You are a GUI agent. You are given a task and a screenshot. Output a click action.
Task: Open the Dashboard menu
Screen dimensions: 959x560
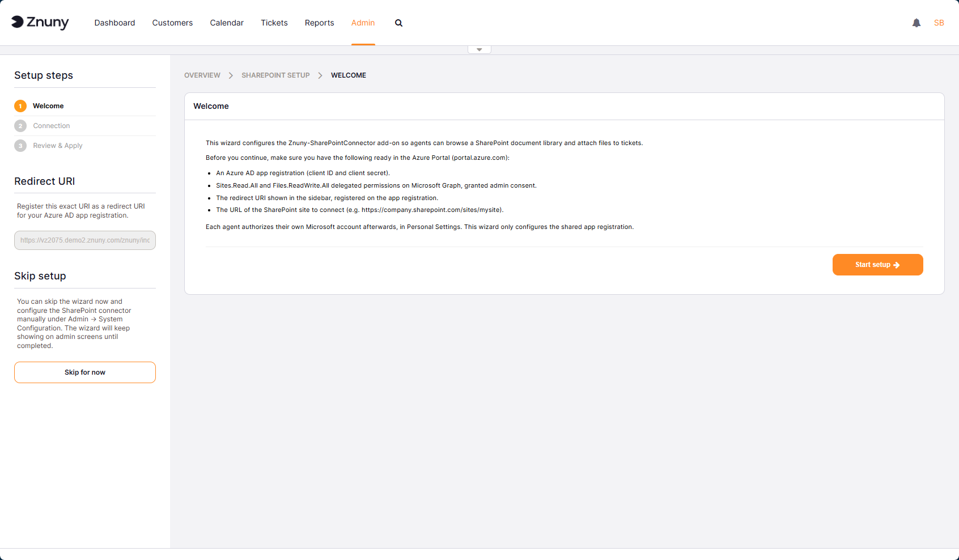coord(115,23)
